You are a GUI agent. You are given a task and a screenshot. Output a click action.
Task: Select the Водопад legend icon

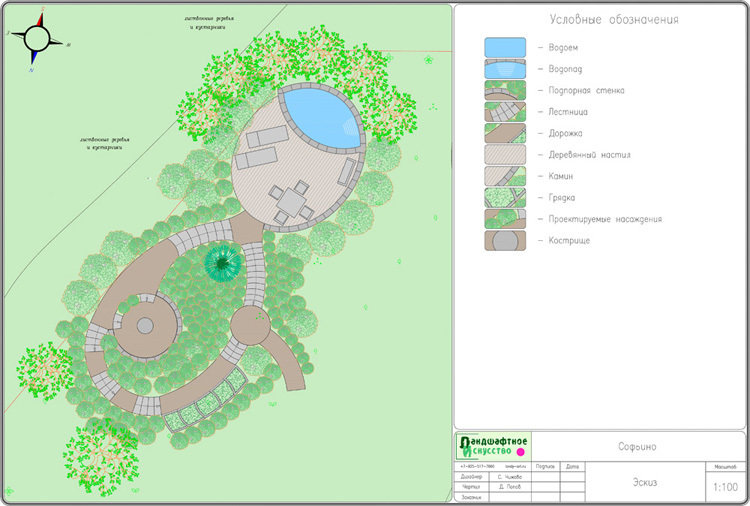click(505, 69)
